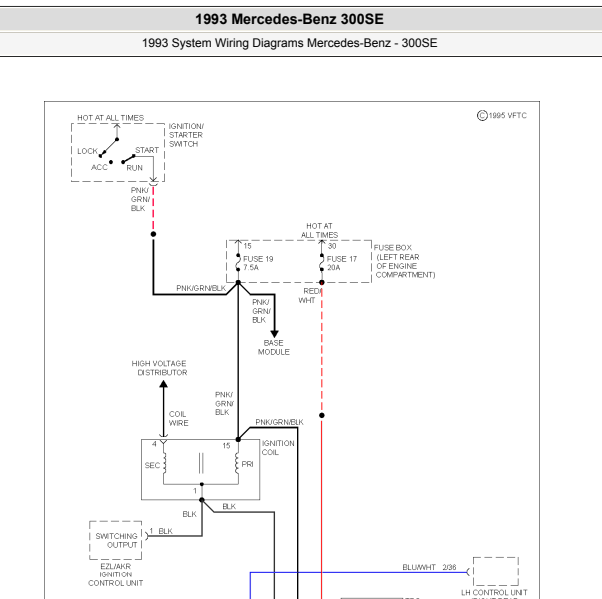Select the "IGNITION/ STARTER SWITCH" label
This screenshot has width=602, height=599.
[186, 135]
